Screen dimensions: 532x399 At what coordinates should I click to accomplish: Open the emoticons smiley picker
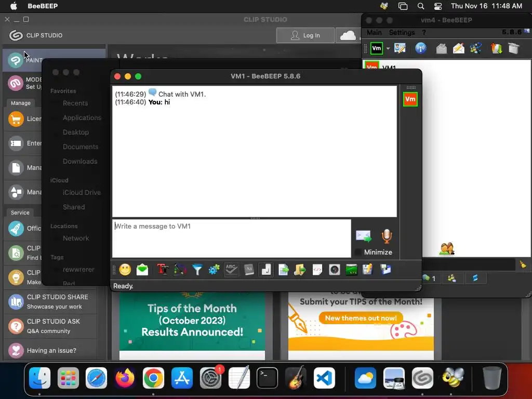pyautogui.click(x=125, y=270)
